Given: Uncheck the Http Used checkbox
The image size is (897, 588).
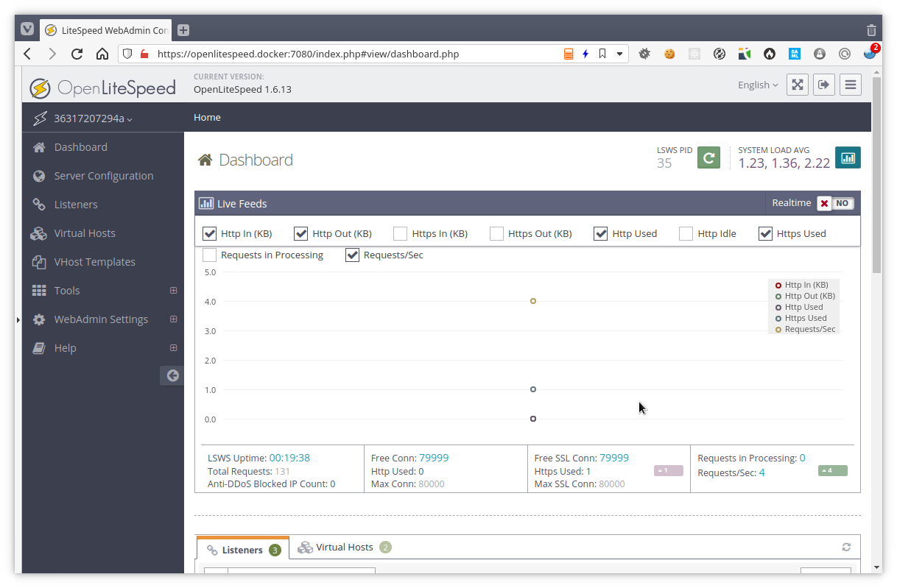Looking at the screenshot, I should tap(601, 233).
